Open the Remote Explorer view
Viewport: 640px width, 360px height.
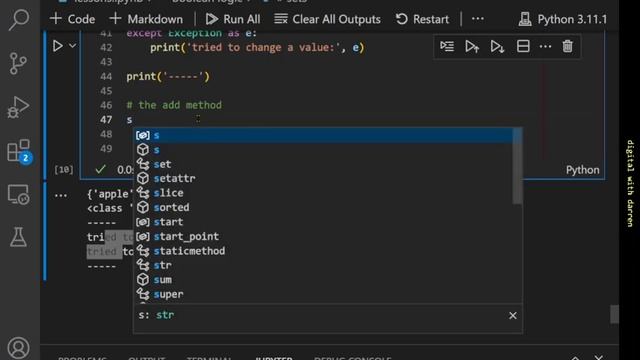click(18, 194)
